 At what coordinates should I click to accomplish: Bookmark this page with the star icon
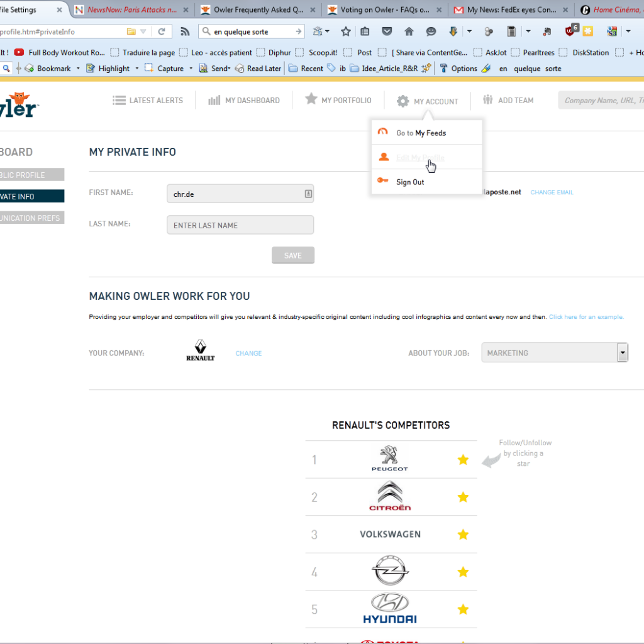pos(346,31)
